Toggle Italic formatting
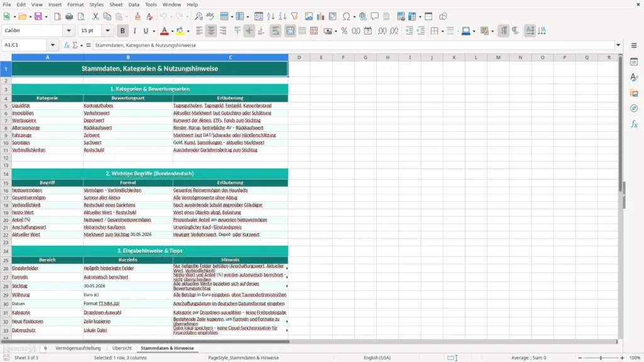 coord(135,31)
